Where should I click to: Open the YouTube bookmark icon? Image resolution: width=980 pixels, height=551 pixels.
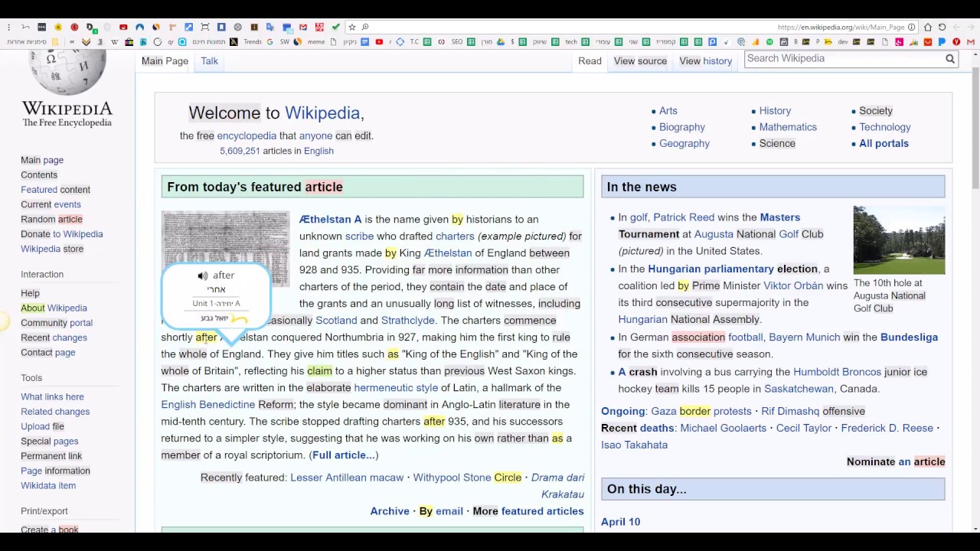point(379,42)
